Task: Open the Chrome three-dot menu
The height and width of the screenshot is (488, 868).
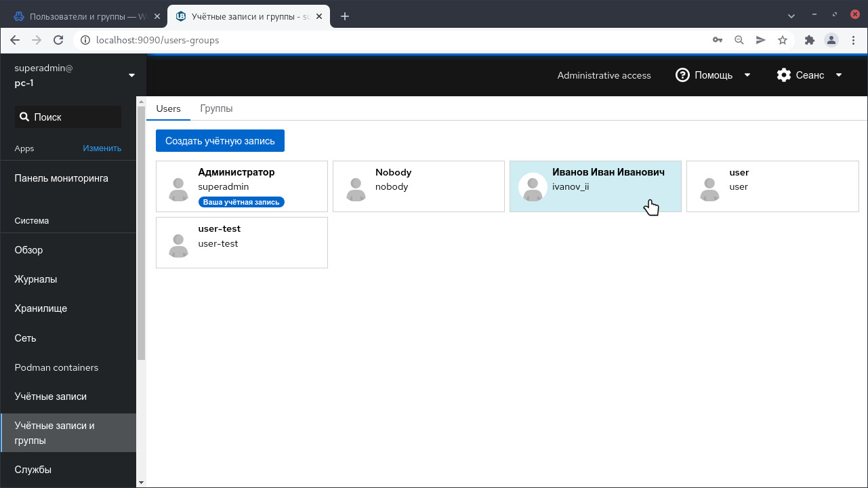Action: click(853, 40)
